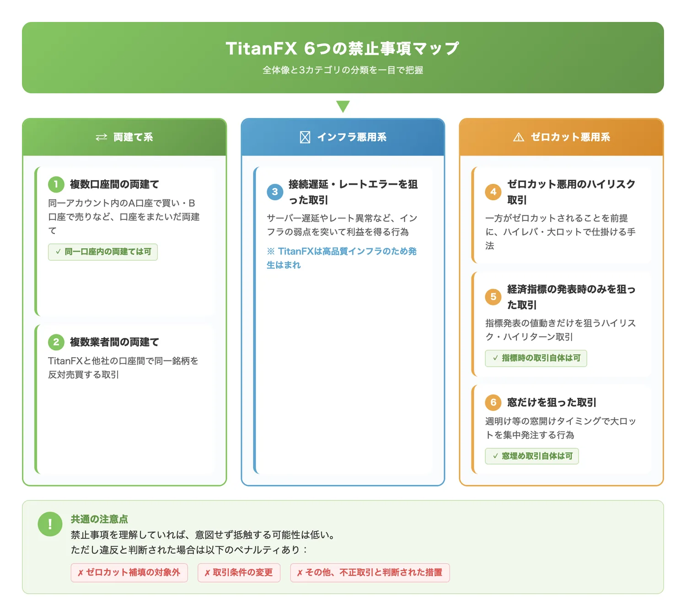
Task: Click the description starting 指標発表の値動きだけを狙う
Action: pyautogui.click(x=561, y=330)
